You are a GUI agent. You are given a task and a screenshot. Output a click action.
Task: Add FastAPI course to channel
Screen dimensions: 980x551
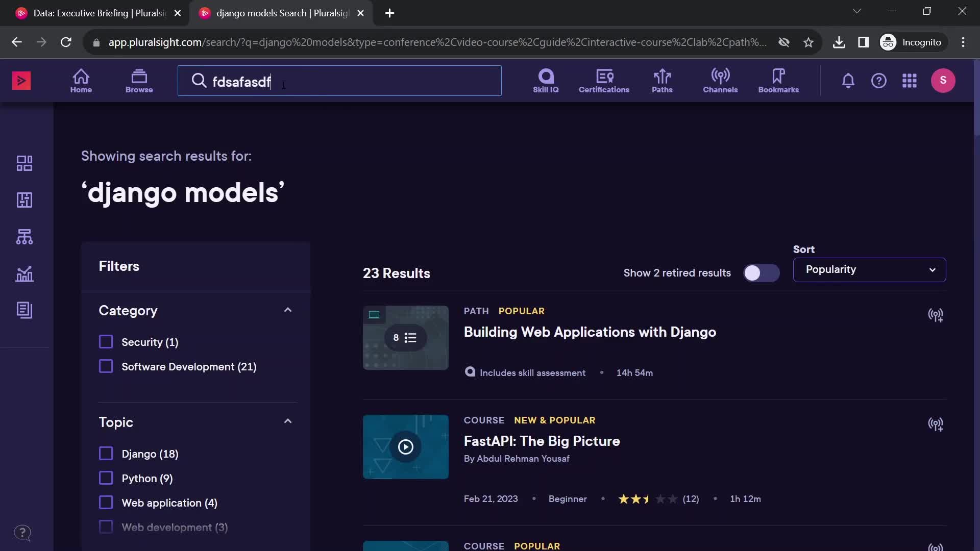[x=935, y=424]
